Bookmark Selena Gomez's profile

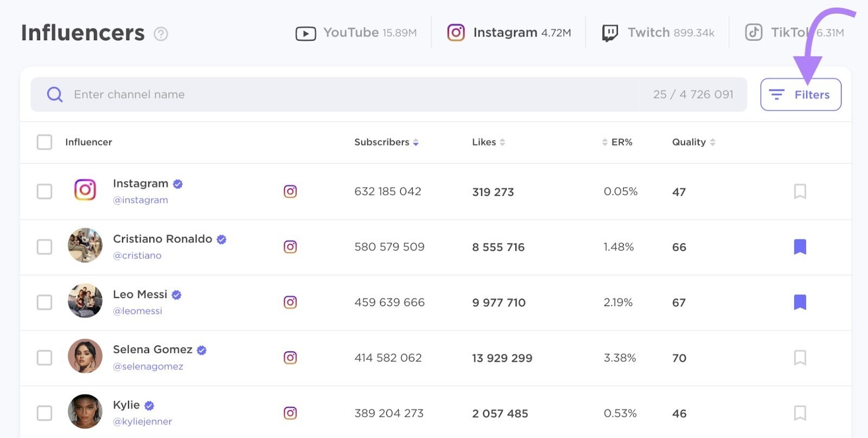pos(800,357)
